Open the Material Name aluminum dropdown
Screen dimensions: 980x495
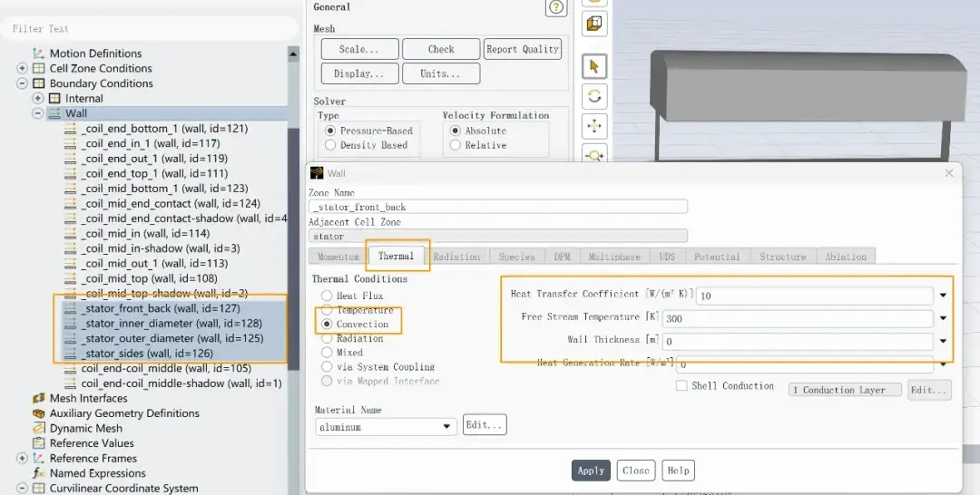coord(385,427)
